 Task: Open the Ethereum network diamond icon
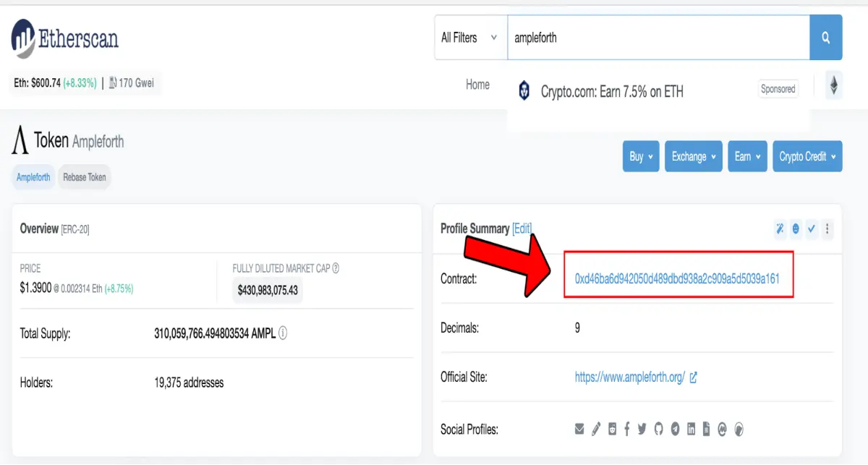pos(834,85)
